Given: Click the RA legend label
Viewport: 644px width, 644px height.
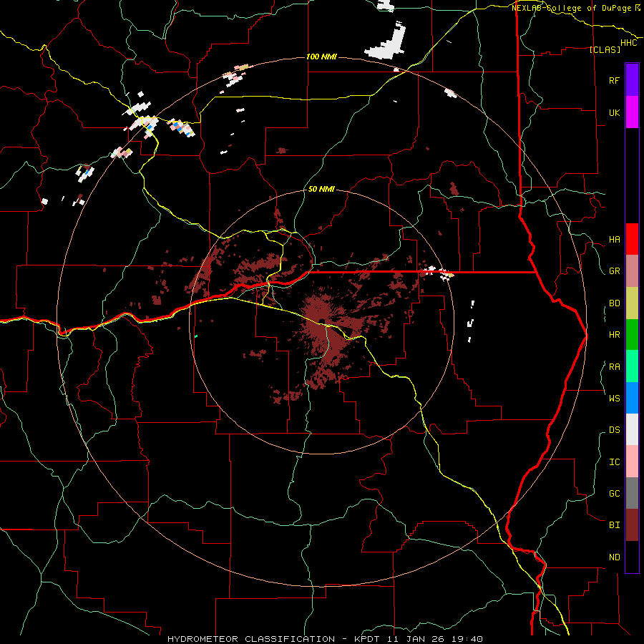Looking at the screenshot, I should (614, 367).
